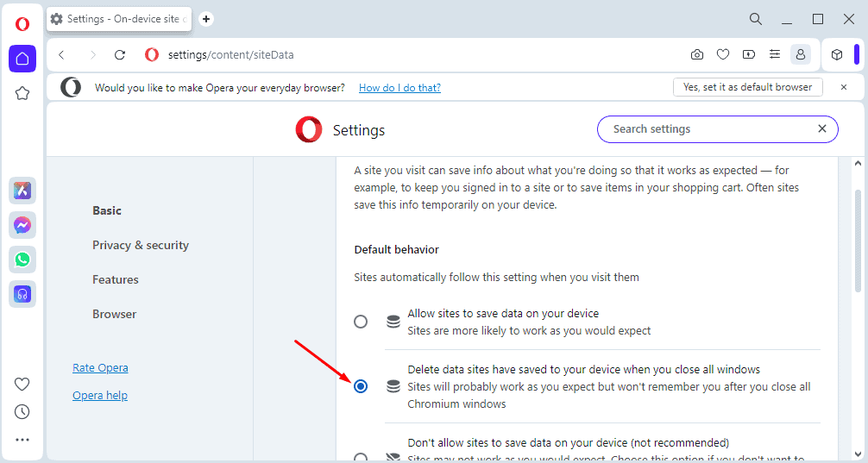
Task: Click the vertical scrollbar thumb
Action: 858,241
